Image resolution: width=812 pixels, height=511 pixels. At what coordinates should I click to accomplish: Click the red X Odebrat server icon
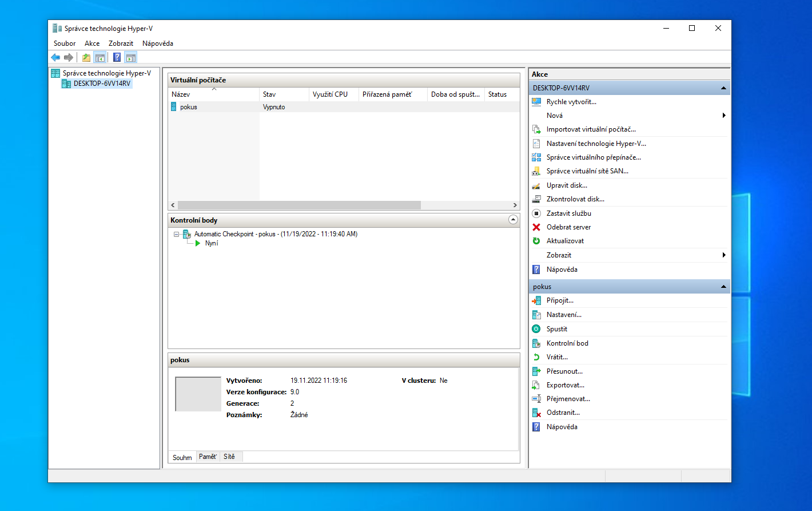[536, 227]
